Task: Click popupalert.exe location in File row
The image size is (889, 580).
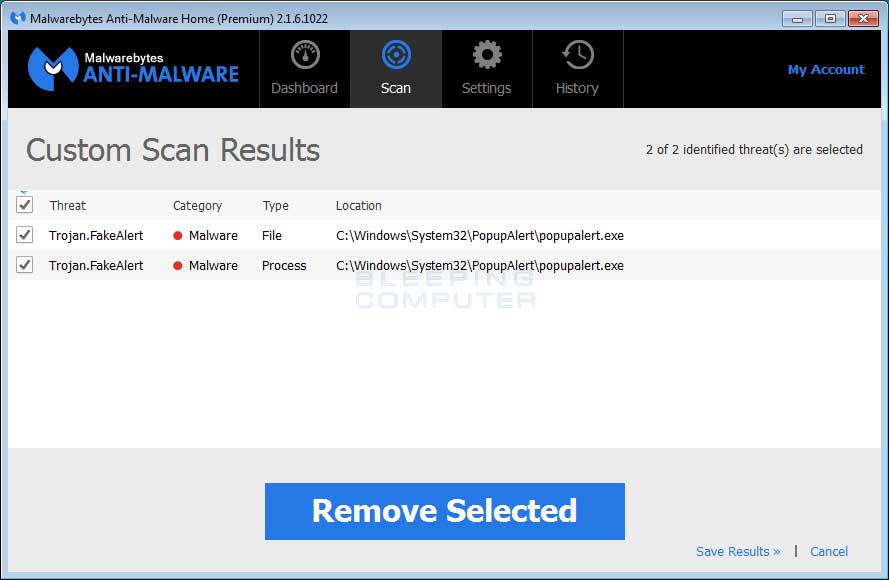Action: tap(480, 235)
